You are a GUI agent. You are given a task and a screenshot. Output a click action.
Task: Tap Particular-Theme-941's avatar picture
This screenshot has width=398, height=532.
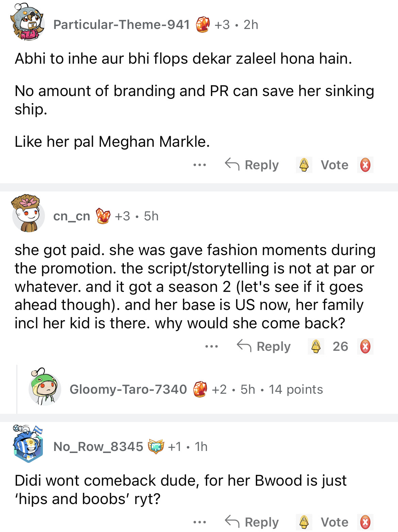[28, 22]
